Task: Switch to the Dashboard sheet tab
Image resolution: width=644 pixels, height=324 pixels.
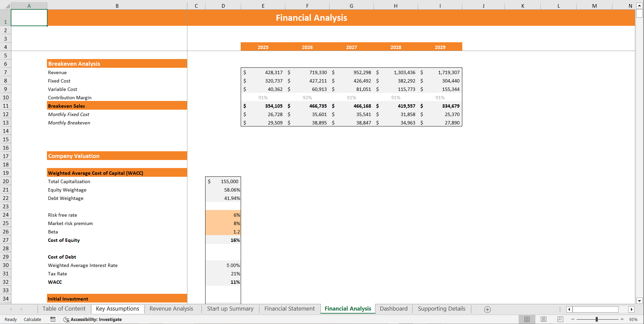Action: (394, 309)
